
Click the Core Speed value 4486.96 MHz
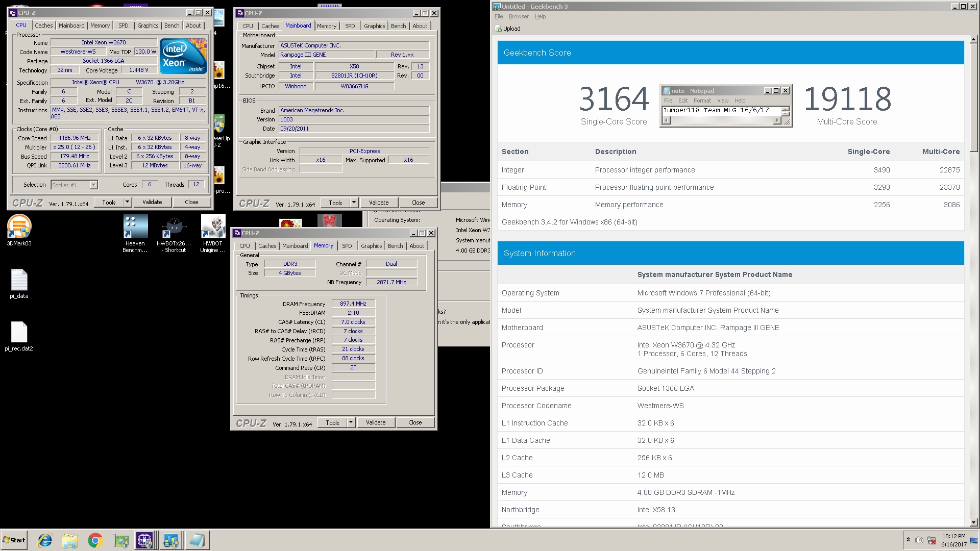coord(75,138)
